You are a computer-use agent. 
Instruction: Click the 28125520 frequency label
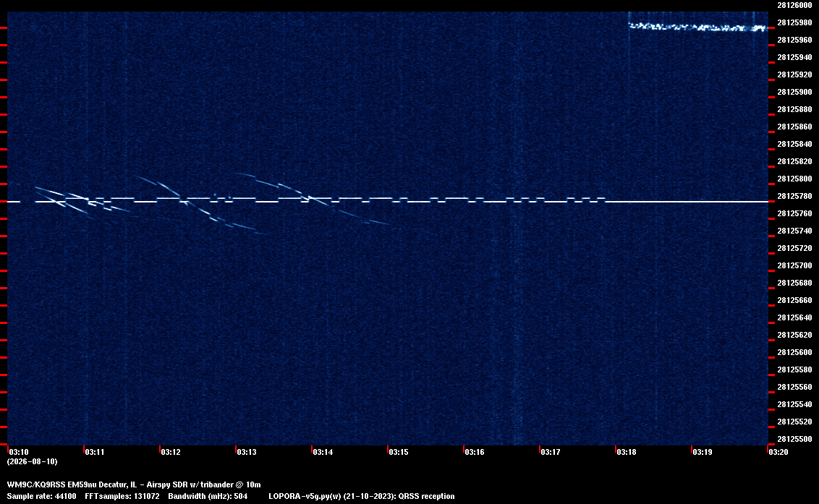click(x=794, y=422)
